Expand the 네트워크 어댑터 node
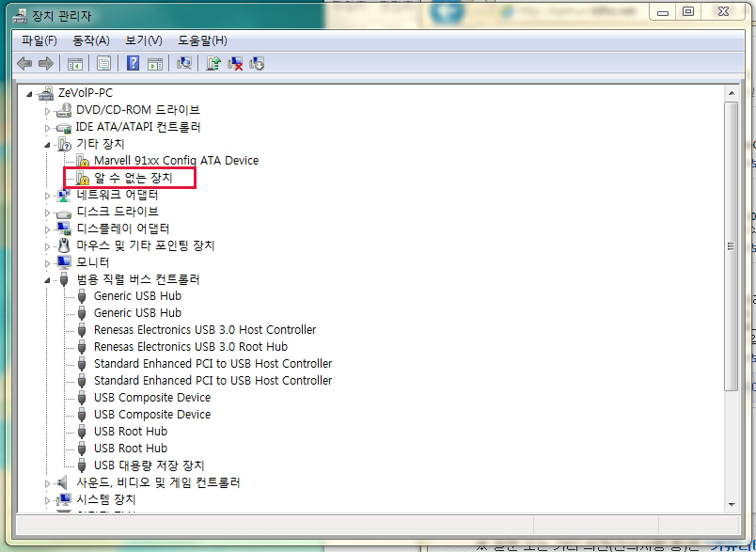Viewport: 756px width, 552px height. (48, 195)
